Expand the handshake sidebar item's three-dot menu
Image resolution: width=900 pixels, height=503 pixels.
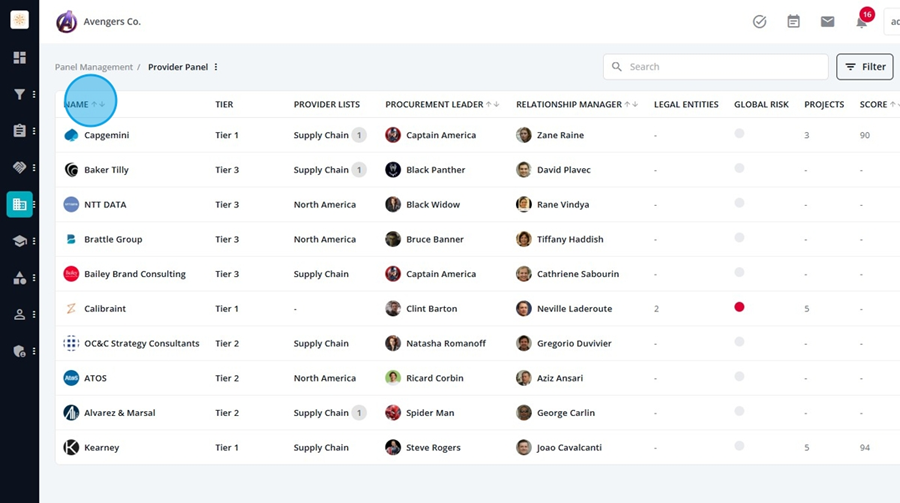(34, 168)
